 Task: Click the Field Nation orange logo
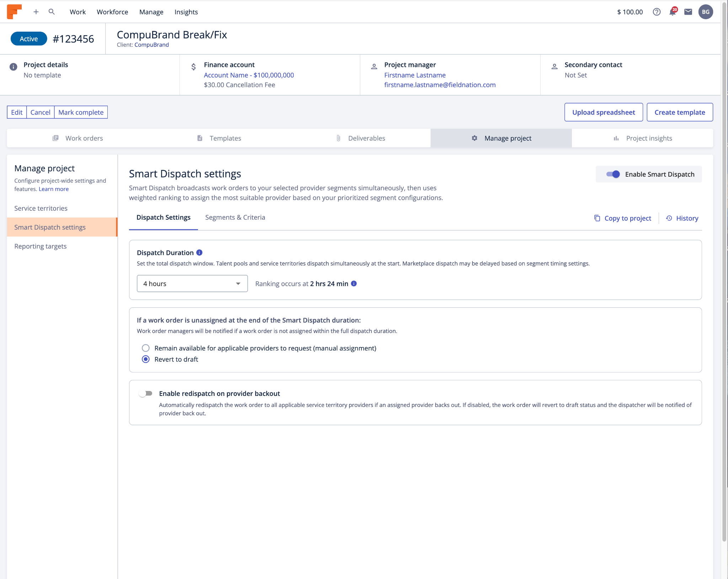tap(14, 12)
